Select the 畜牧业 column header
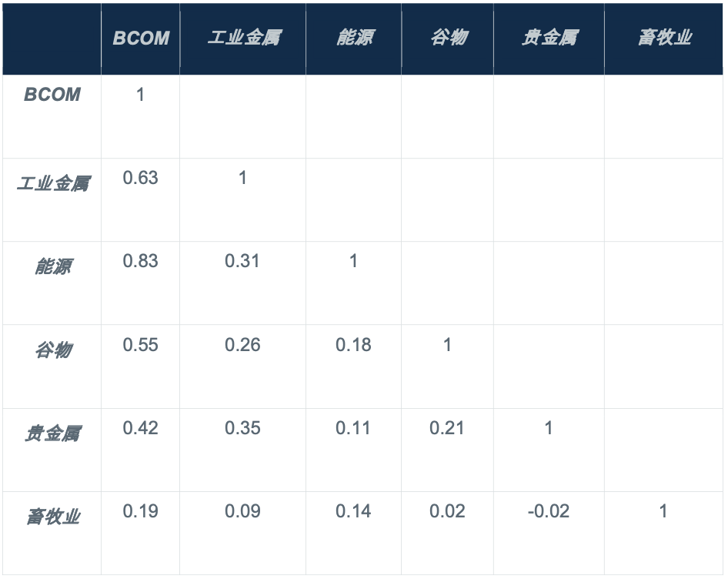Viewport: 728px width, 579px height. 663,38
